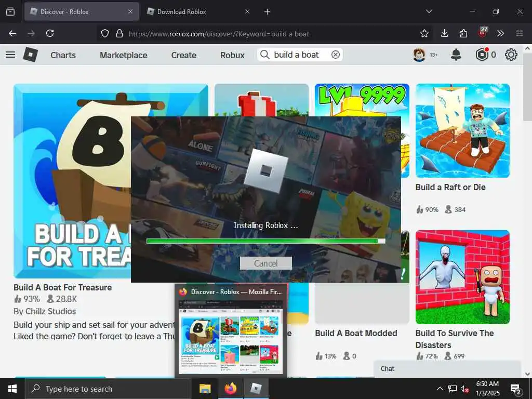Click the Build a Raft or Die title
The height and width of the screenshot is (399, 532).
(450, 187)
